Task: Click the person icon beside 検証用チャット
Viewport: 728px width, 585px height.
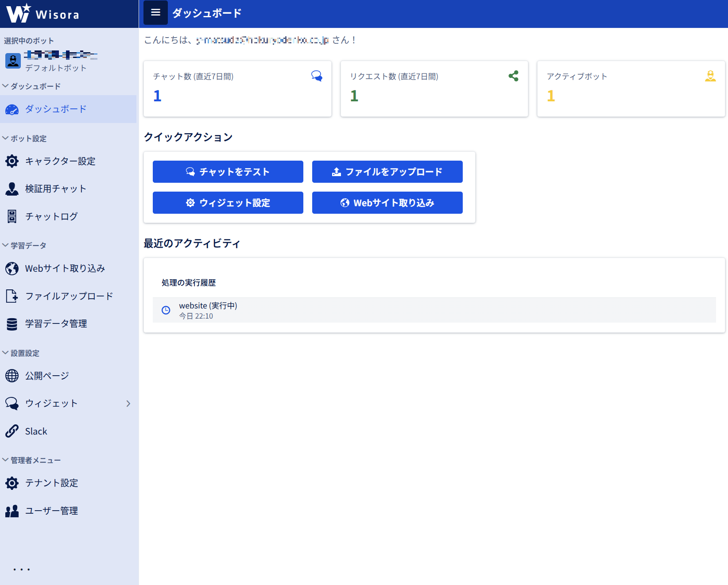Action: 12,189
